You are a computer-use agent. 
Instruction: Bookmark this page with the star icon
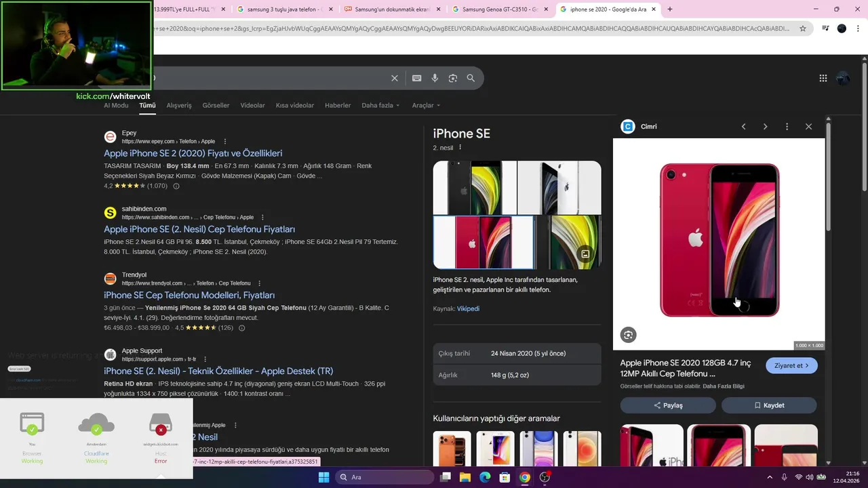point(803,28)
